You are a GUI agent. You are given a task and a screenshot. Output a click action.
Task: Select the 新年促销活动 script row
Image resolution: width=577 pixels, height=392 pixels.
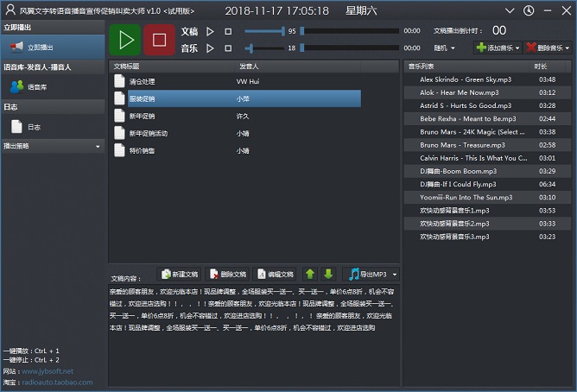(x=236, y=133)
